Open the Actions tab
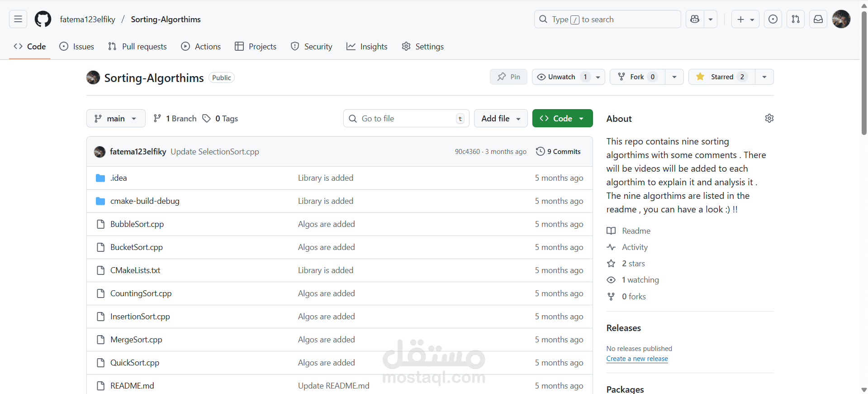Viewport: 868px width, 394px height. point(201,47)
